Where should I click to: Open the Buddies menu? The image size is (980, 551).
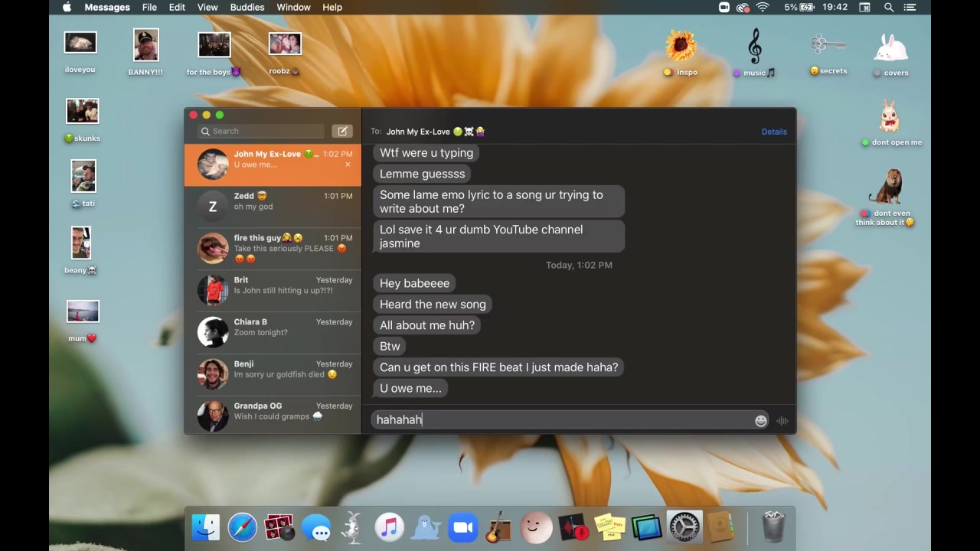coord(247,7)
